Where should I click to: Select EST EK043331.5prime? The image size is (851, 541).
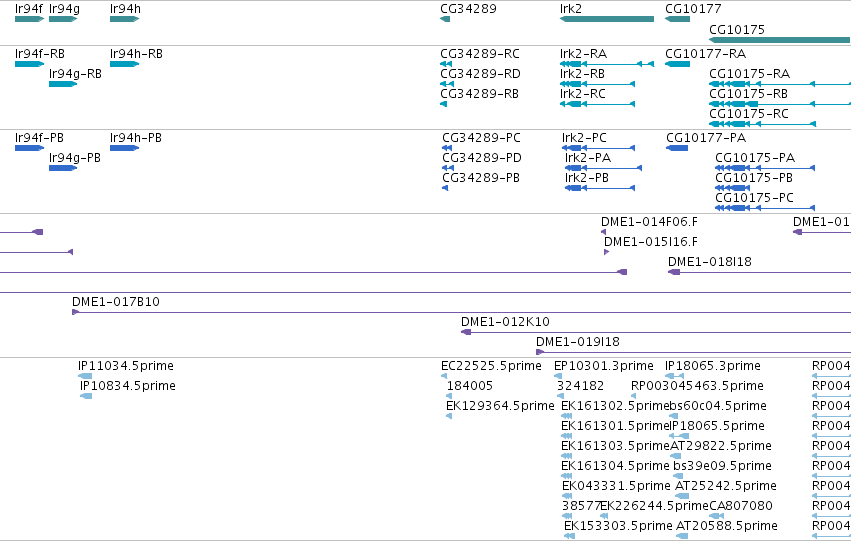point(616,487)
